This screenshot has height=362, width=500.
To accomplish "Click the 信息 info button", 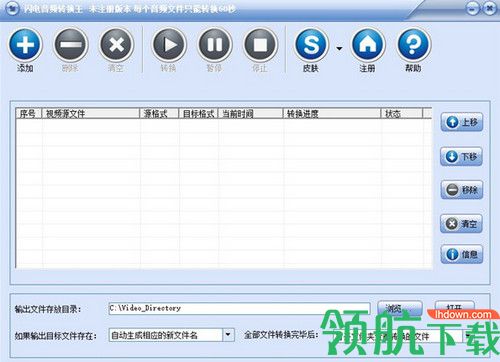I will tap(462, 254).
